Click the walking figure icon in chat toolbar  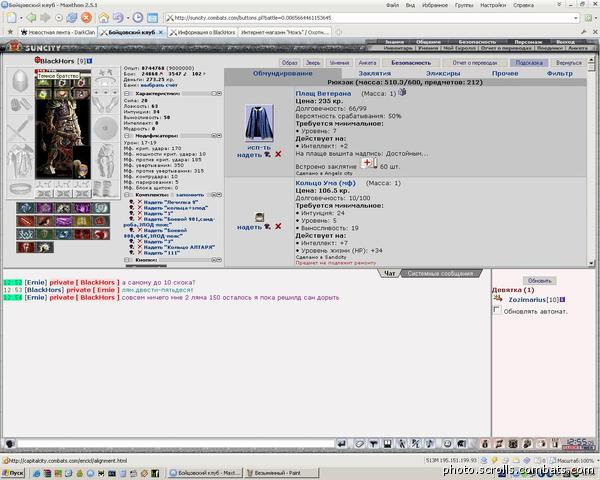point(401,444)
